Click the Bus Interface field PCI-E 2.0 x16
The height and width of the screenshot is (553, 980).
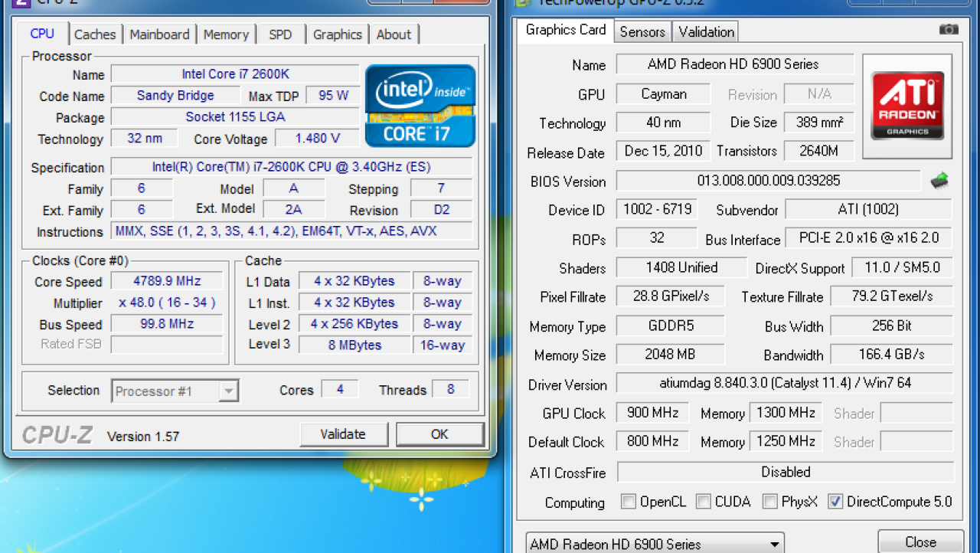pyautogui.click(x=868, y=238)
